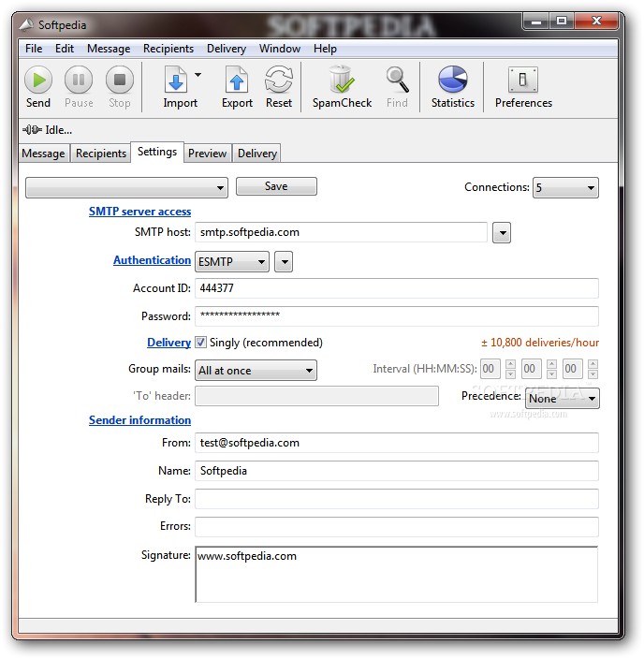
Task: Open the Window menu
Action: pos(280,49)
